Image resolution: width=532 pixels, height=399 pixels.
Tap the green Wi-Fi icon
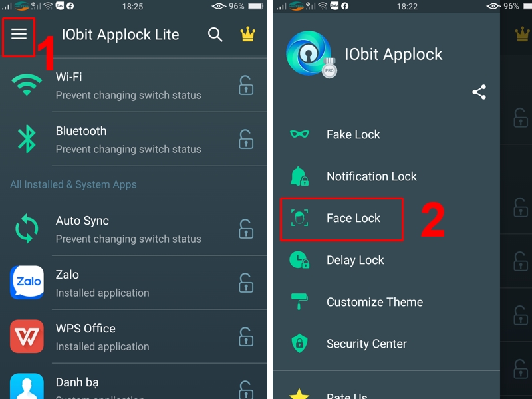[27, 85]
